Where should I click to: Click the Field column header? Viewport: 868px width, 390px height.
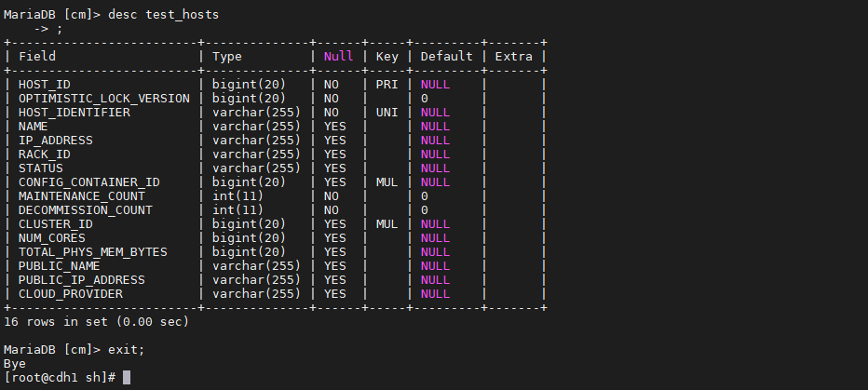pos(37,57)
